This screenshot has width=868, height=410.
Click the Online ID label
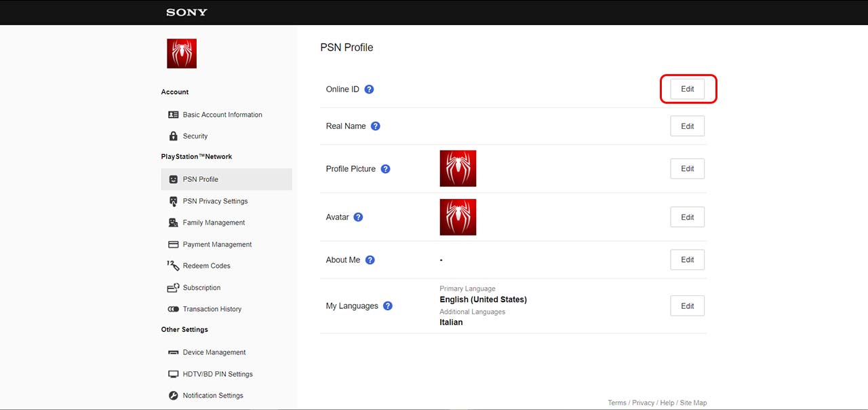tap(342, 89)
